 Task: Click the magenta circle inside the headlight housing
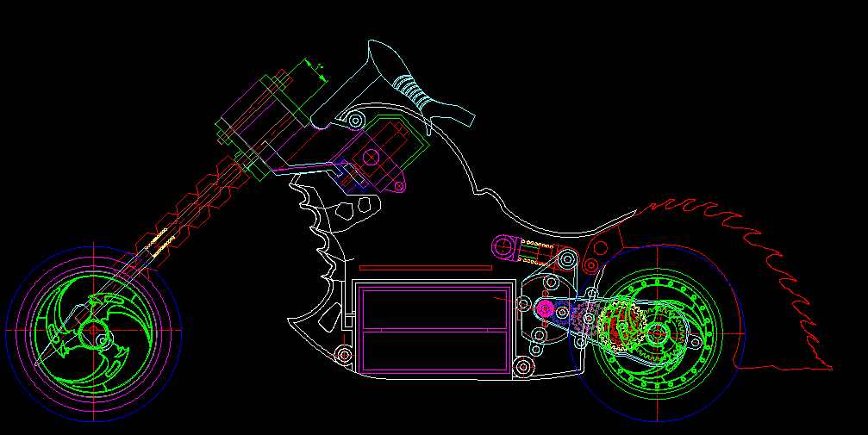(x=371, y=157)
